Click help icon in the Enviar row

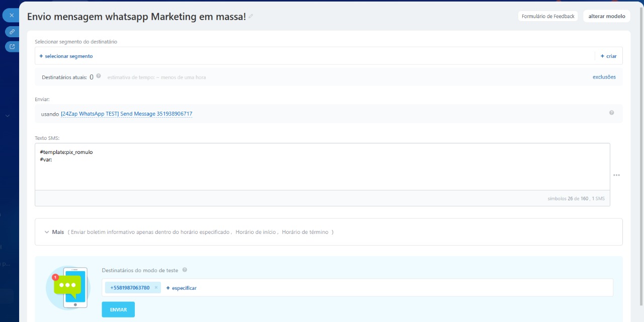611,113
